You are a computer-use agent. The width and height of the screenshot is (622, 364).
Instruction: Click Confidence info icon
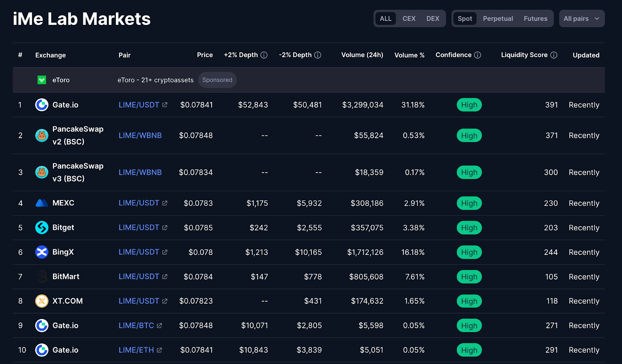tap(477, 55)
